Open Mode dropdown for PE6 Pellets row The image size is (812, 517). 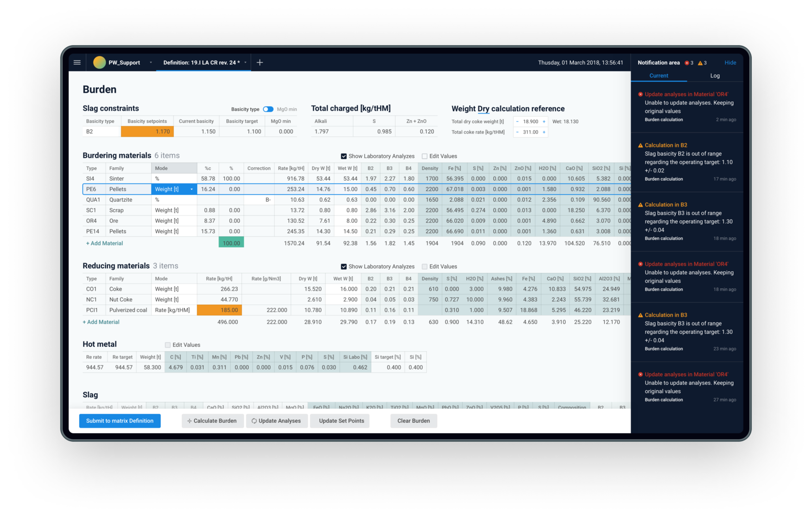[191, 189]
